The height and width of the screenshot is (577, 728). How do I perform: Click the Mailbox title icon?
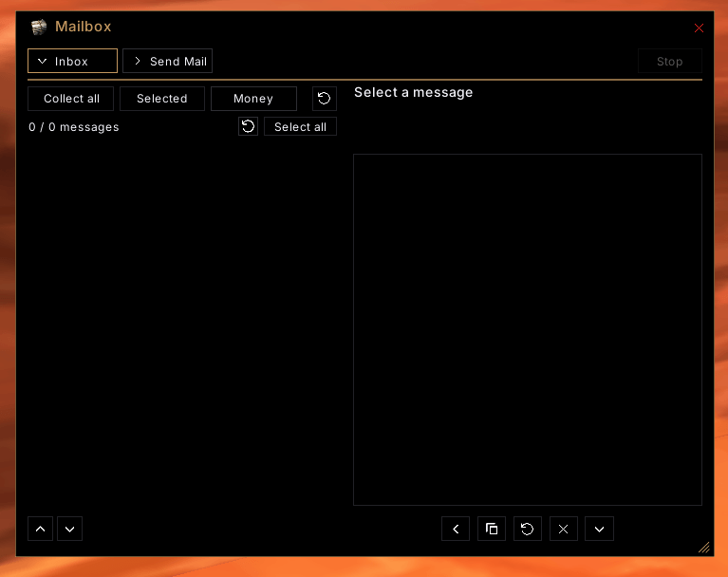(x=39, y=27)
